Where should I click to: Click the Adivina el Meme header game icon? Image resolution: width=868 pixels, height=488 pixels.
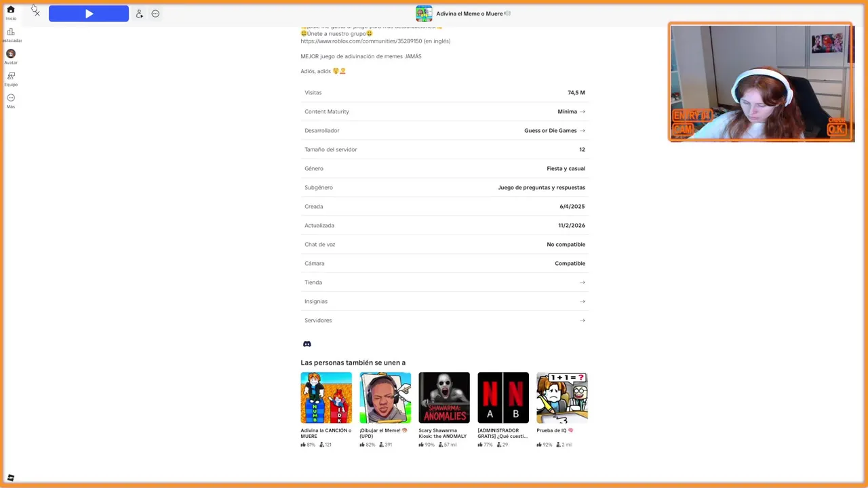click(424, 14)
